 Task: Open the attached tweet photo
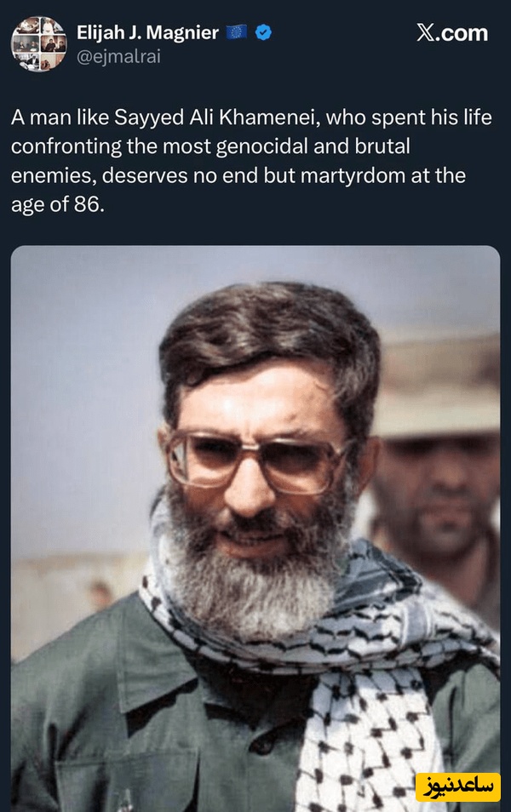point(255,529)
